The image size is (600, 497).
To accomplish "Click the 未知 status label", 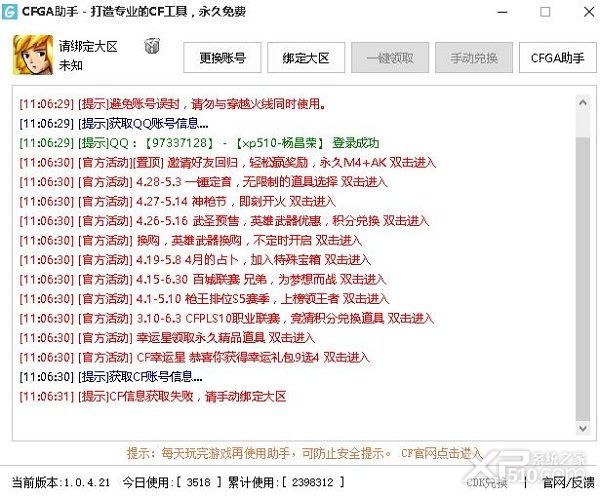I will 70,65.
